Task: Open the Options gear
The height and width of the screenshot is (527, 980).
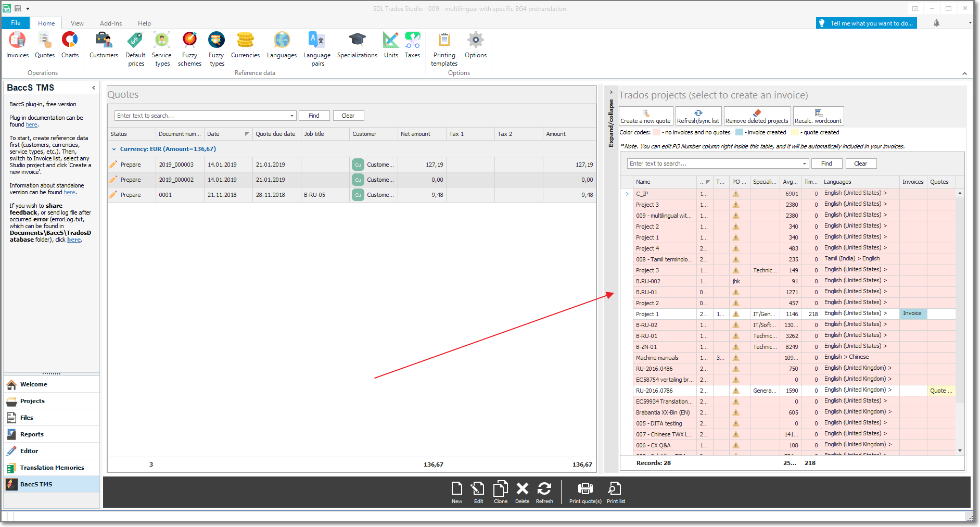Action: (476, 45)
